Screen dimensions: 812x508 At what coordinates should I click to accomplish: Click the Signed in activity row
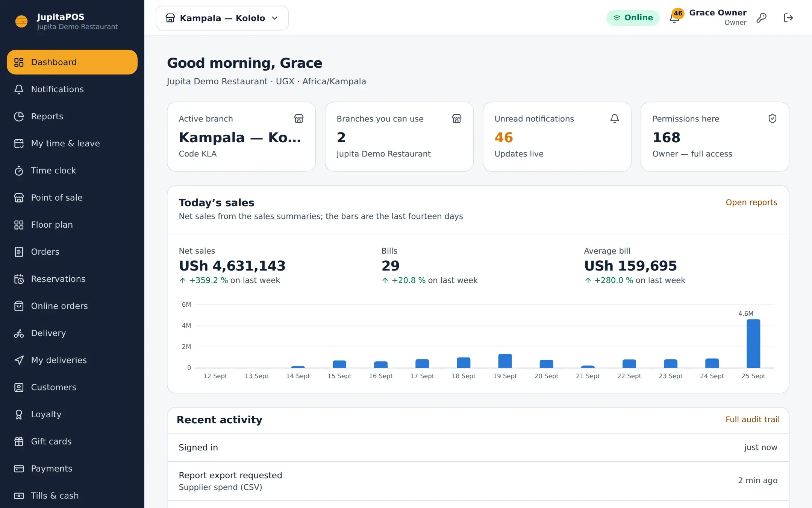point(478,447)
